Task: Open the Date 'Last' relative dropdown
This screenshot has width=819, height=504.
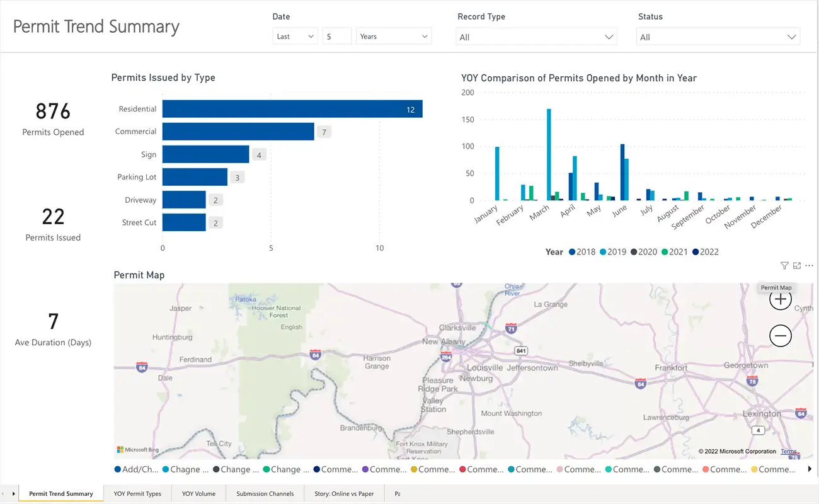Action: click(x=295, y=37)
